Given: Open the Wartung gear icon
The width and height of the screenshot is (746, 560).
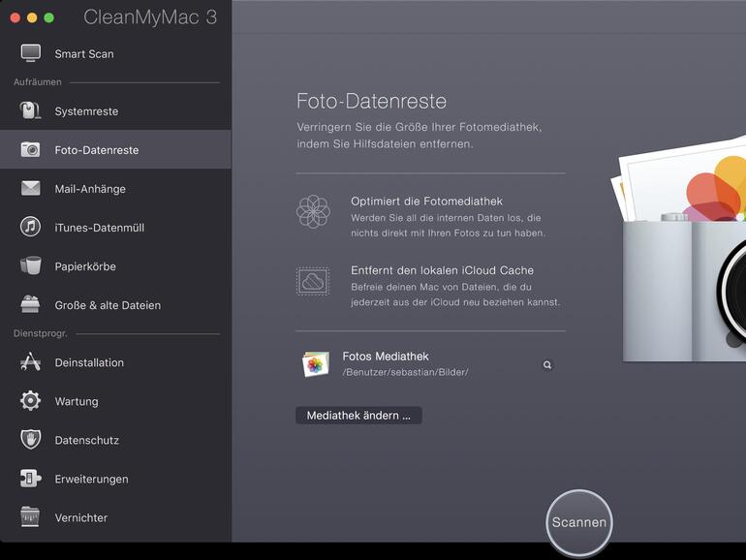Looking at the screenshot, I should (x=31, y=401).
